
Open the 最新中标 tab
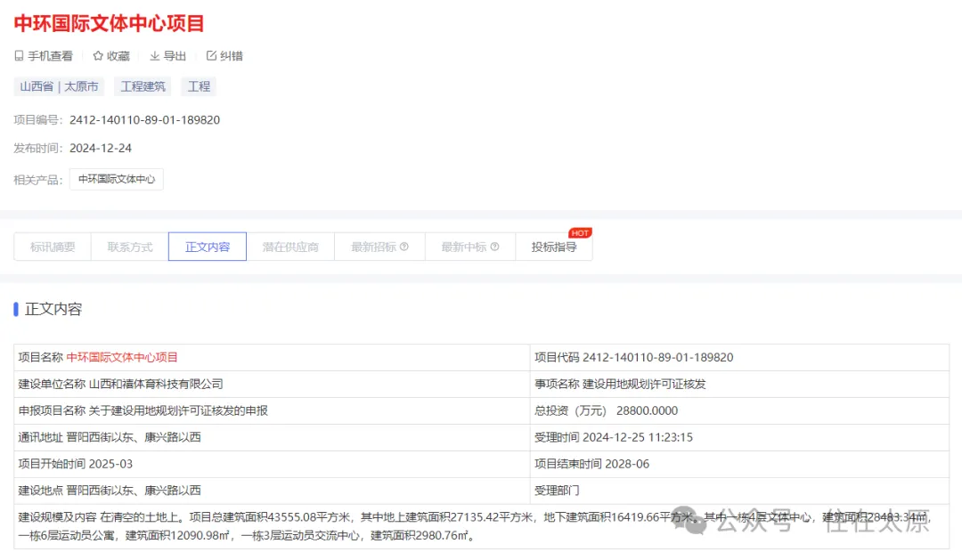[470, 247]
